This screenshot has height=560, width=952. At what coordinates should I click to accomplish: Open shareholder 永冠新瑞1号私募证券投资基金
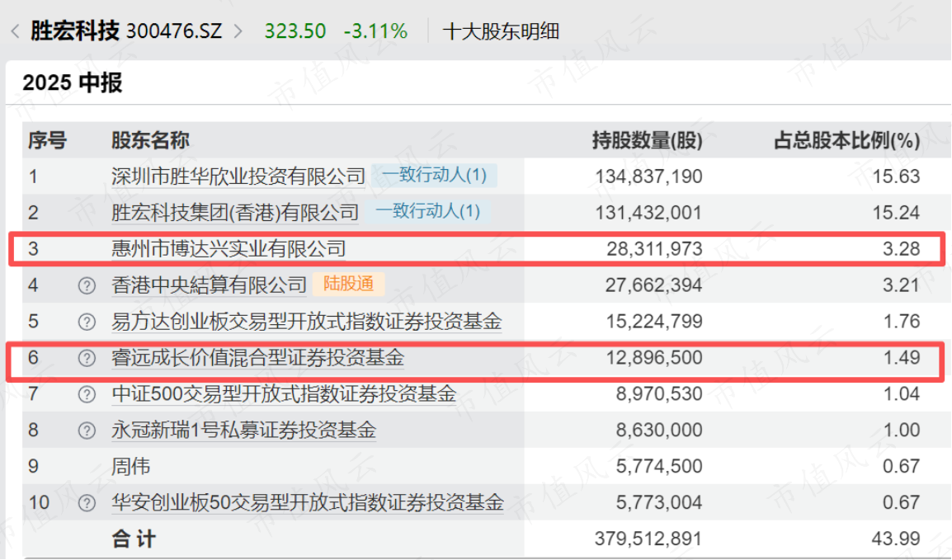coord(243,431)
